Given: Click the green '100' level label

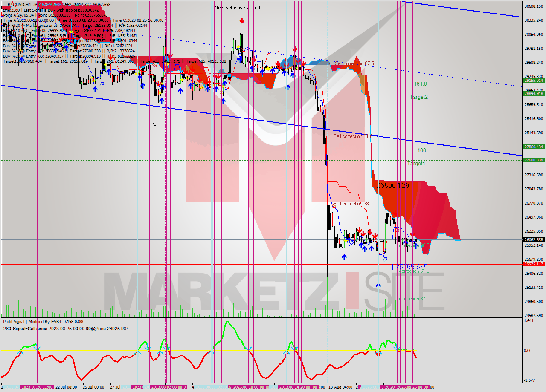Looking at the screenshot, I should click(x=421, y=150).
